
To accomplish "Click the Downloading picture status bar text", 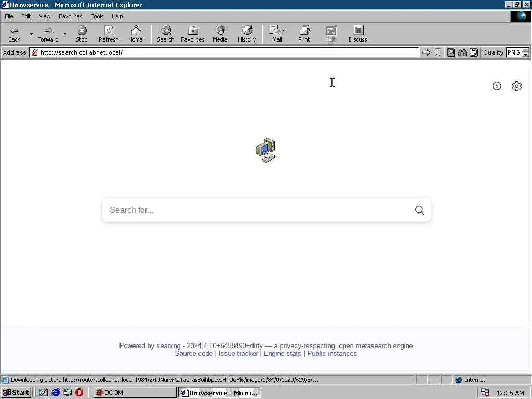I will pyautogui.click(x=165, y=380).
